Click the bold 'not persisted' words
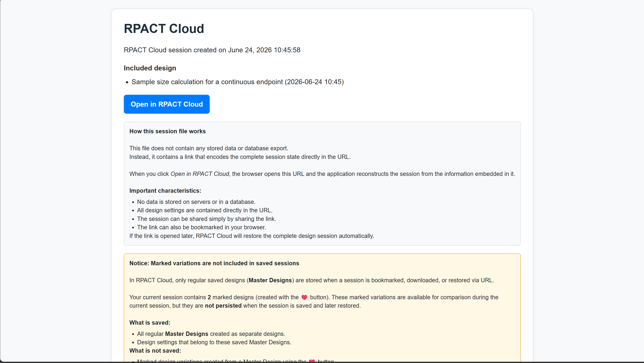This screenshot has height=363, width=644. pyautogui.click(x=223, y=306)
